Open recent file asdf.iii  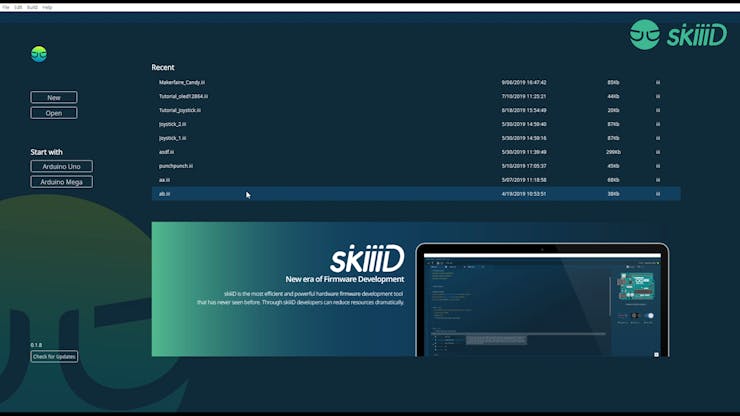[416, 152]
